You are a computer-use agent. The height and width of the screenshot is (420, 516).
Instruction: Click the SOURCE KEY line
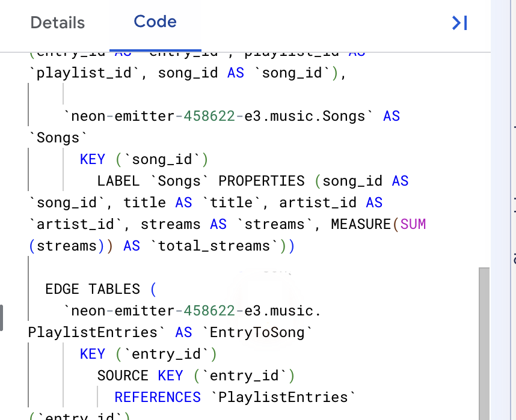pos(196,376)
